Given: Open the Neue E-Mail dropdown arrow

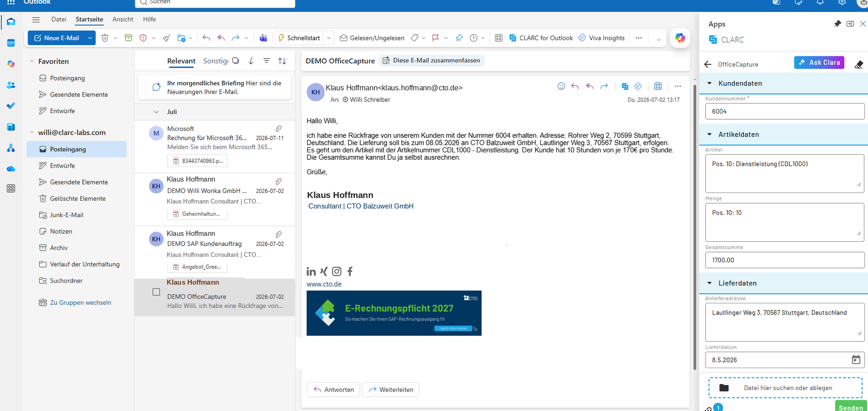Looking at the screenshot, I should coord(90,38).
